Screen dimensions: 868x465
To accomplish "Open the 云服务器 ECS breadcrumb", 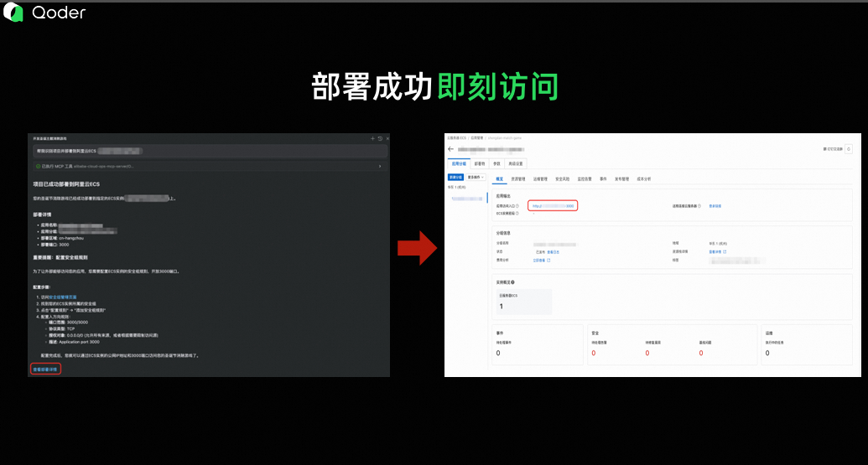I will pyautogui.click(x=457, y=137).
